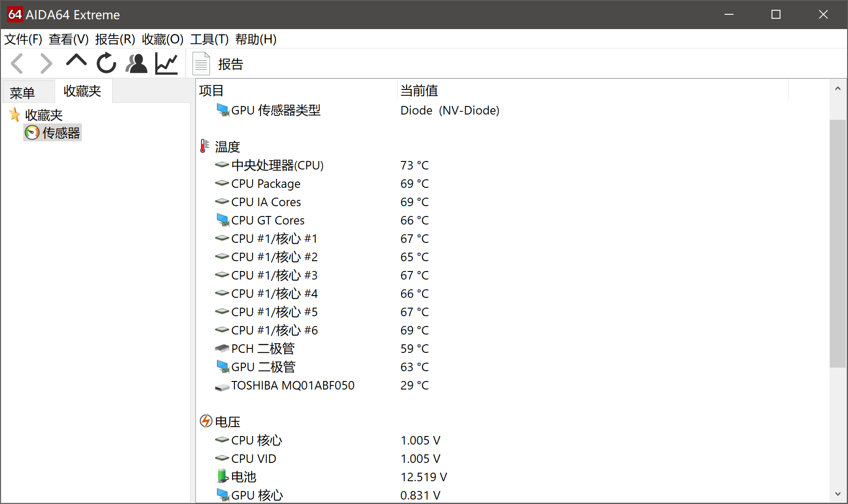Click the 73 °C CPU temperature value

point(415,165)
